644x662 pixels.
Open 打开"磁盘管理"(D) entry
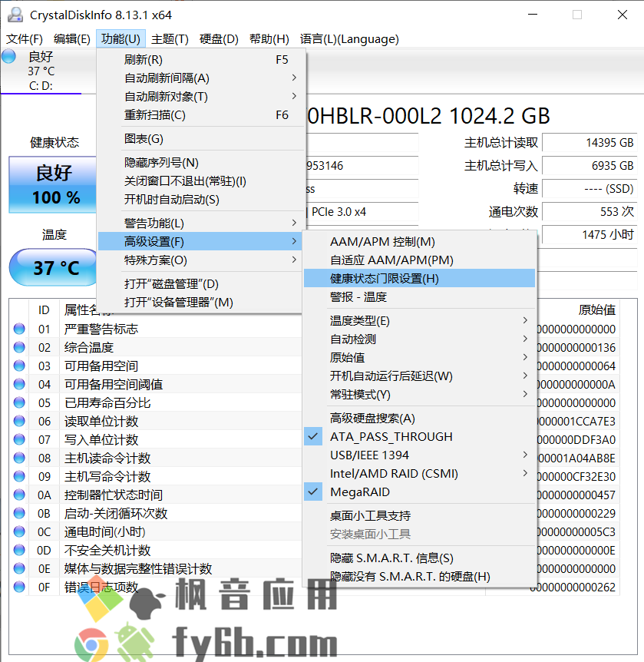[200, 283]
